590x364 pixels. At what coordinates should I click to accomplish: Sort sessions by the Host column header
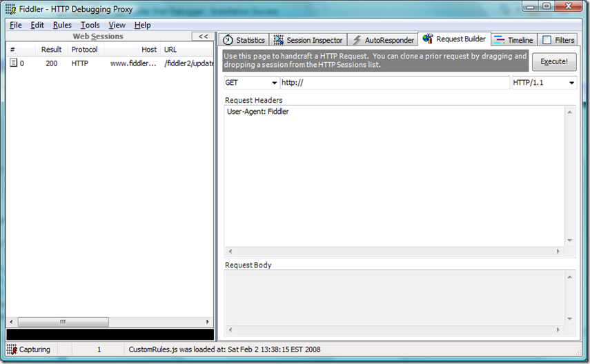coord(132,49)
